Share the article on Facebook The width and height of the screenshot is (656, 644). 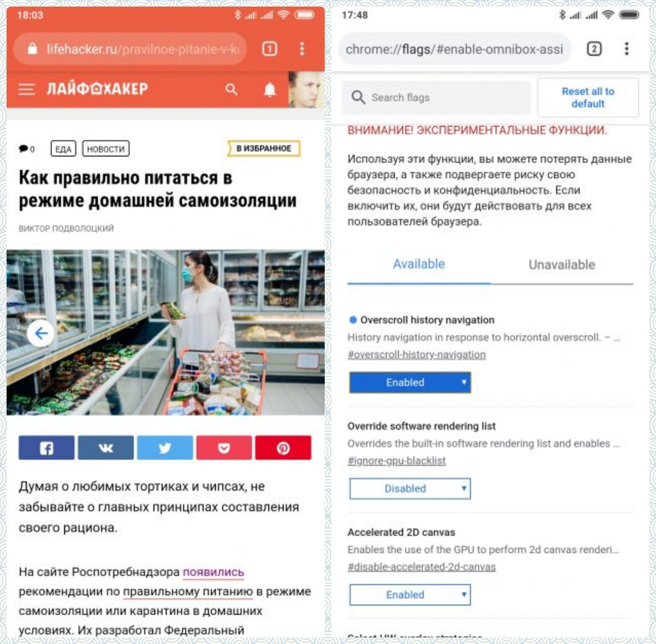(x=46, y=448)
